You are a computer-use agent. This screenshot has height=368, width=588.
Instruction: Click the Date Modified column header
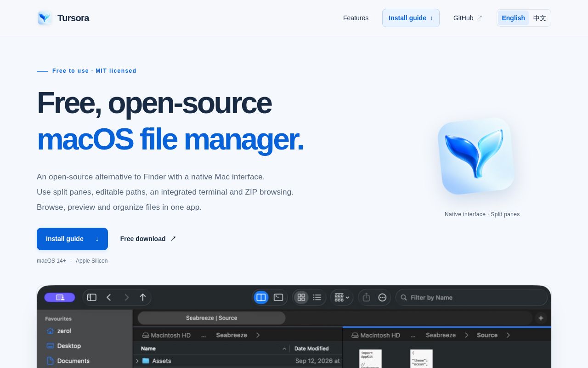tap(311, 349)
